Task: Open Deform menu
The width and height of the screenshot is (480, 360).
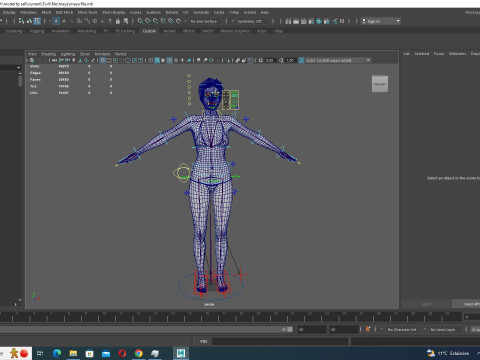Action: tap(172, 12)
